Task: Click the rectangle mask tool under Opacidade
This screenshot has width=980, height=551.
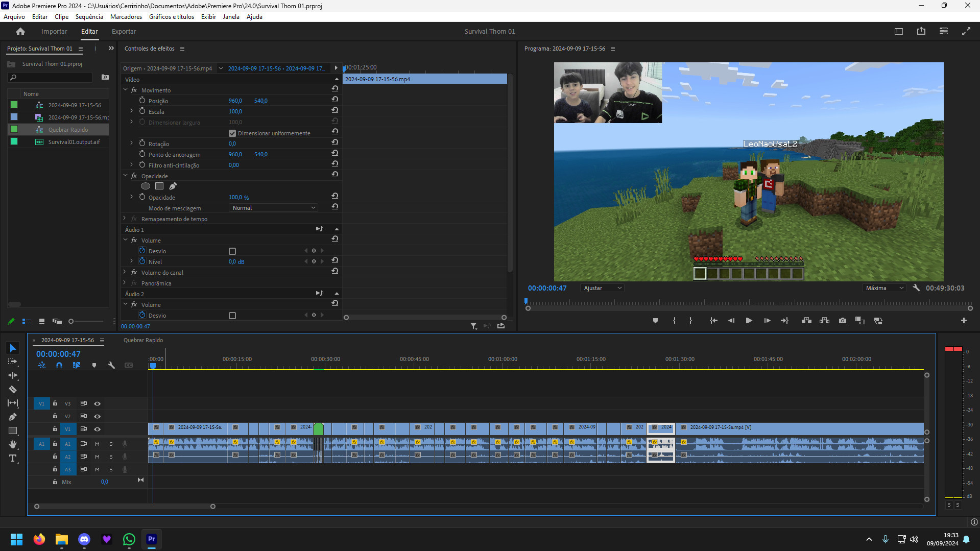Action: pyautogui.click(x=159, y=186)
